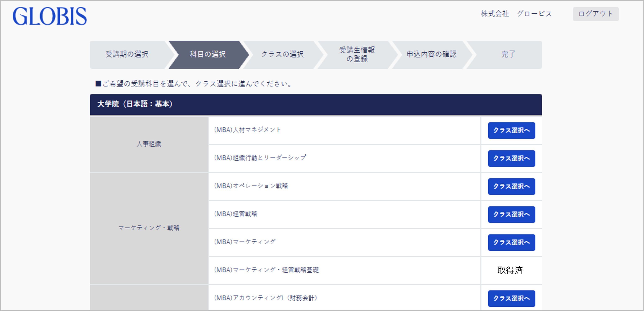Image resolution: width=644 pixels, height=311 pixels.
Task: Click the 受講生情報の登録 step
Action: pos(357,55)
